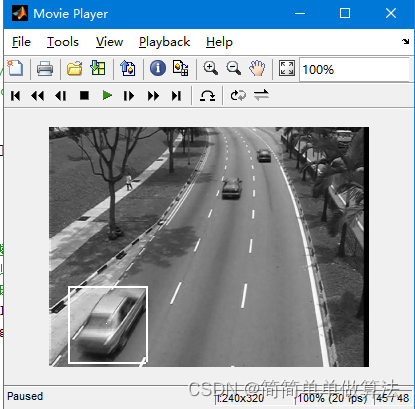Play the video with green arrow

tap(107, 96)
